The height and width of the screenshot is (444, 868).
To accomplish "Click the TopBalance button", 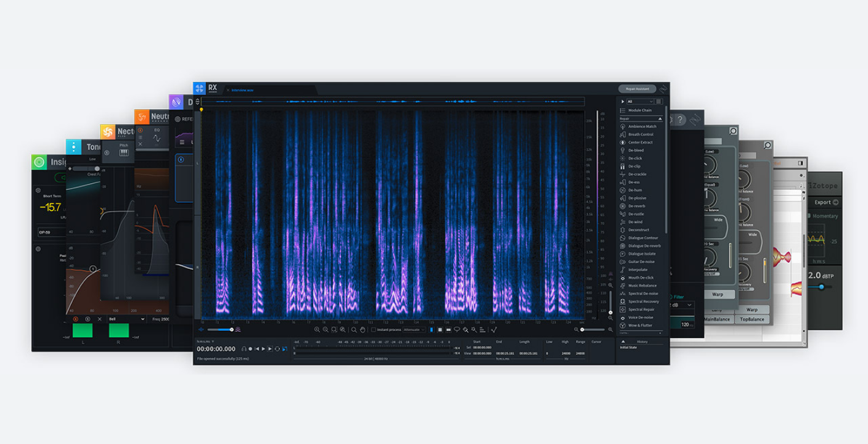I will (752, 319).
